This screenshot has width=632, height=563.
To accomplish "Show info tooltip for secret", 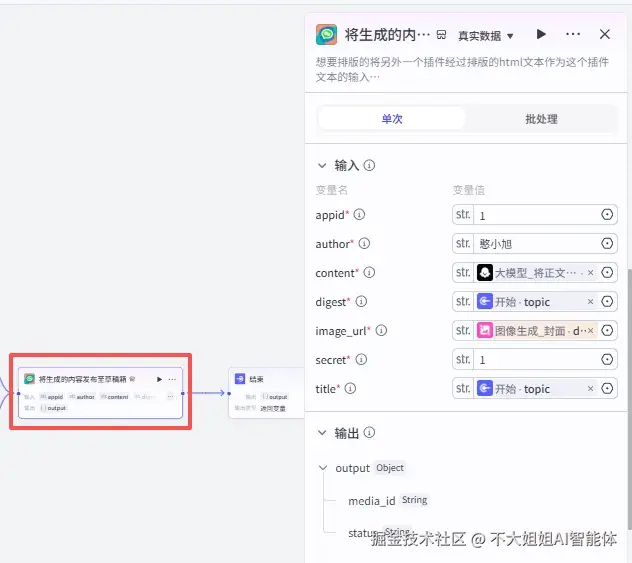I will (x=361, y=359).
